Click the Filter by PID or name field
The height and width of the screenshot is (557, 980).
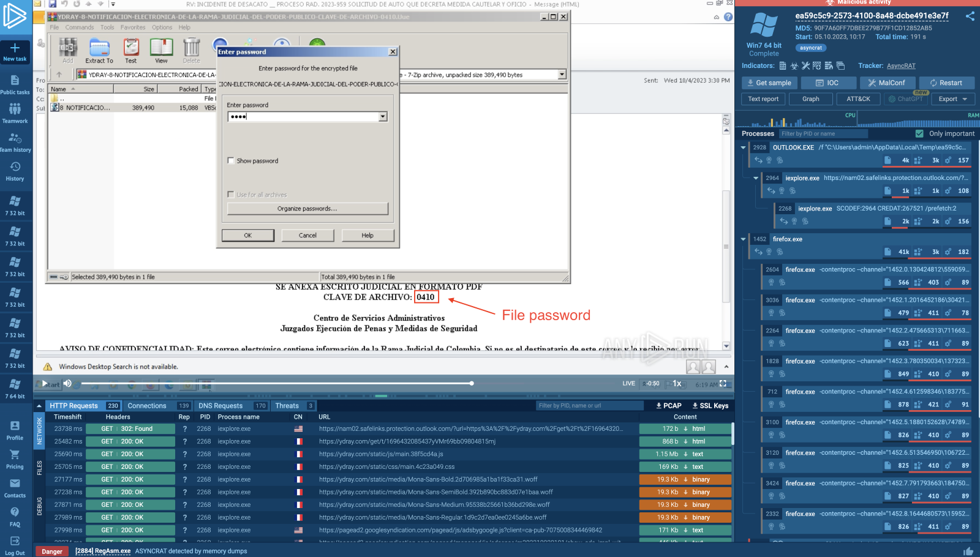(823, 133)
